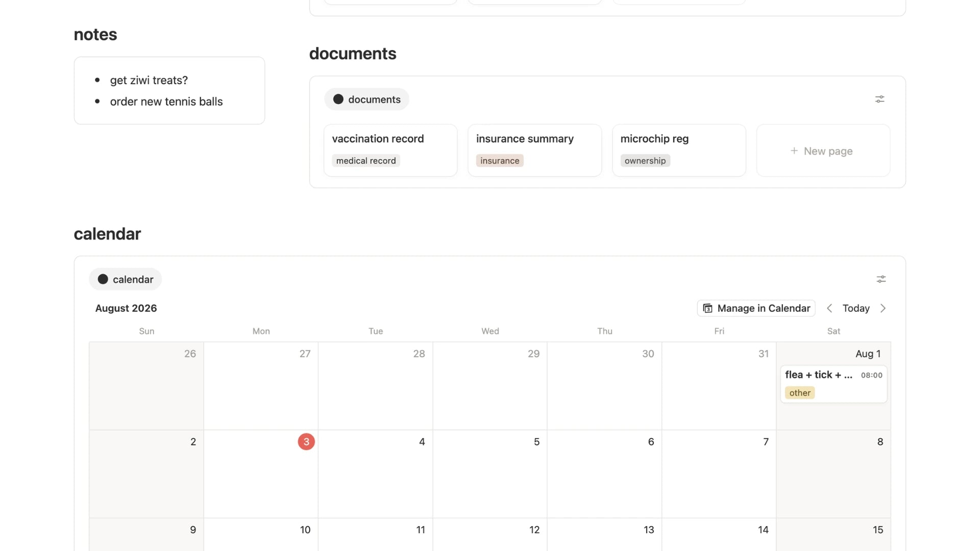The height and width of the screenshot is (551, 980).
Task: Click date 26 in the calendar
Action: (190, 354)
